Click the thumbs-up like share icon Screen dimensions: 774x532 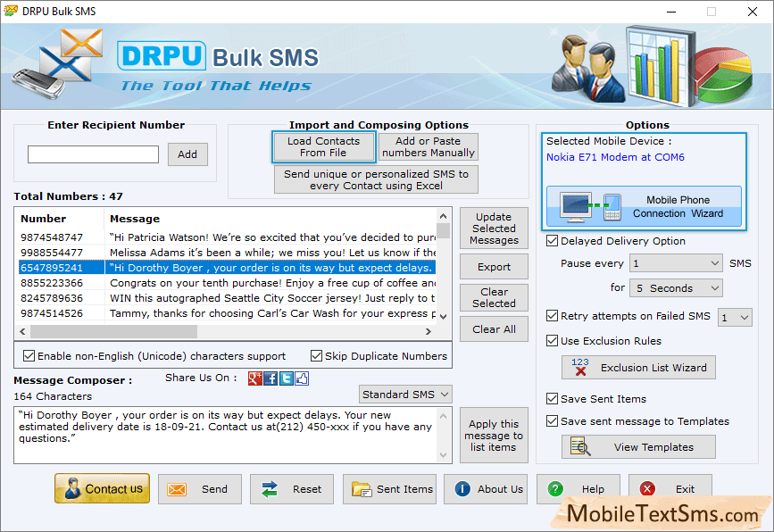[302, 378]
